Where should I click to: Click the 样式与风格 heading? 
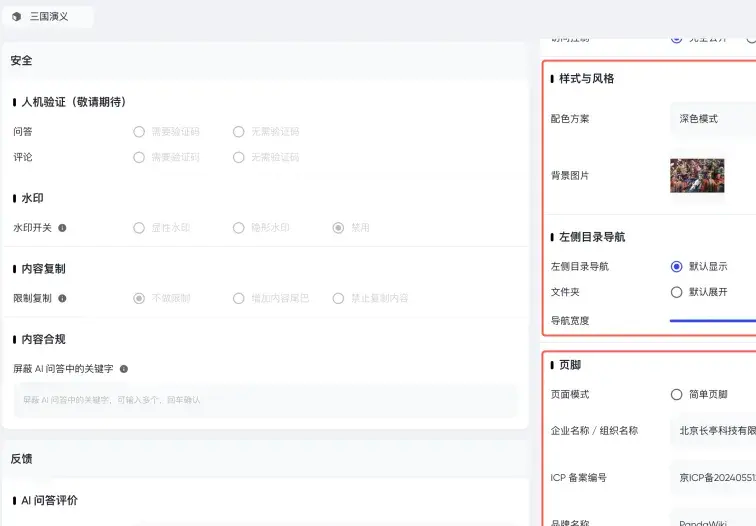click(586, 79)
